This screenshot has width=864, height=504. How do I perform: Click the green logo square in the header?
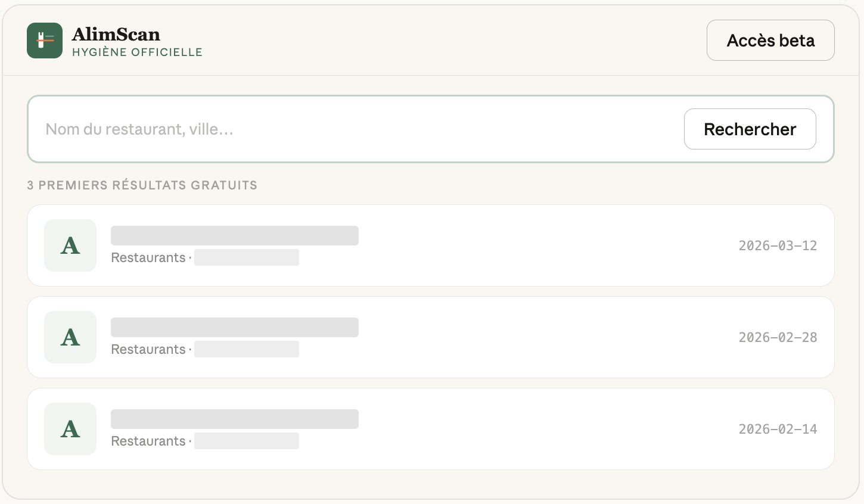(x=44, y=40)
